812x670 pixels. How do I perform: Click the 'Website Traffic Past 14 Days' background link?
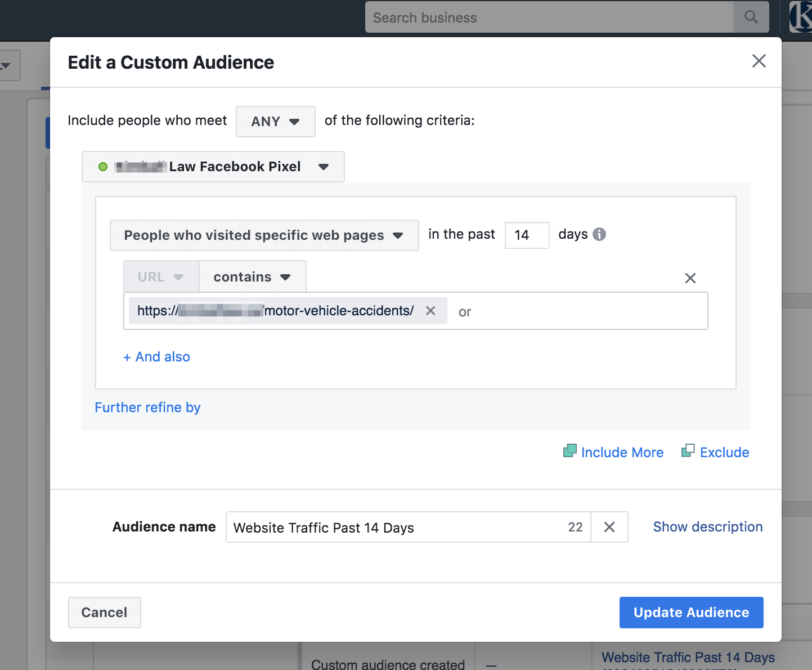[x=688, y=658]
